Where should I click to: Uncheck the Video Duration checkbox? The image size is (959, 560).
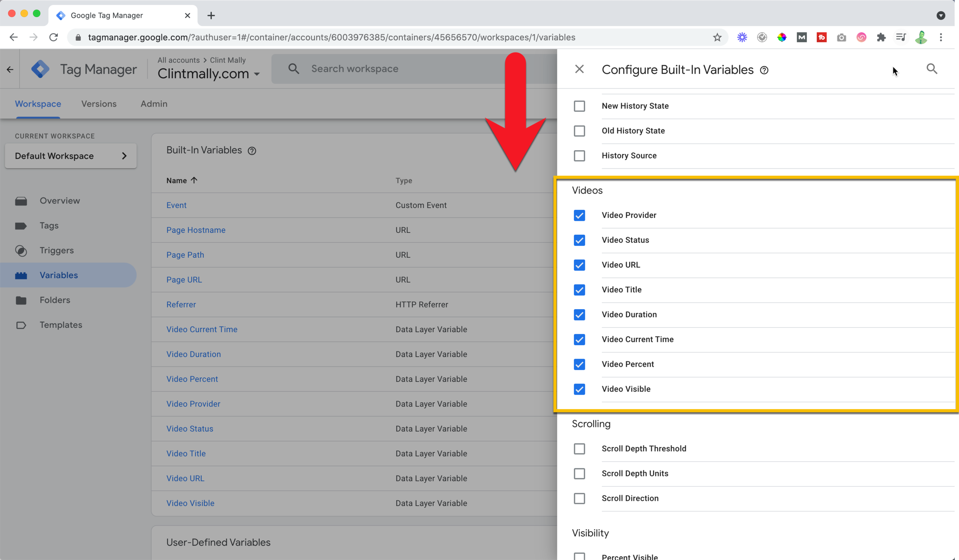[579, 315]
